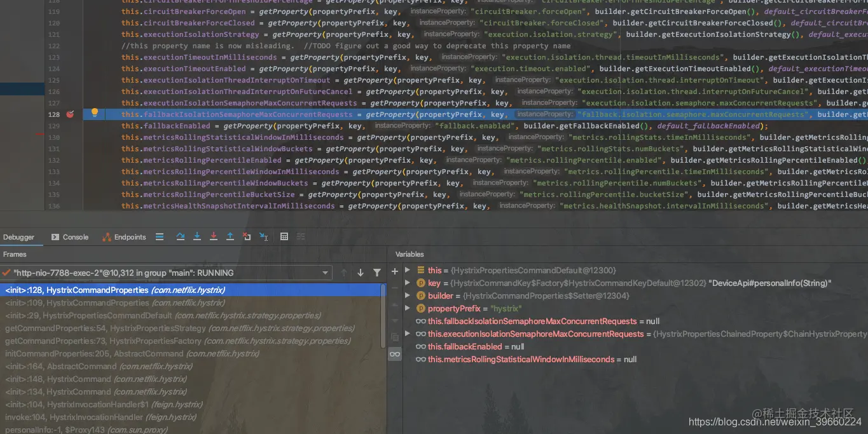Click the Trace Current Stream Chain icon
The height and width of the screenshot is (434, 868).
click(x=301, y=237)
